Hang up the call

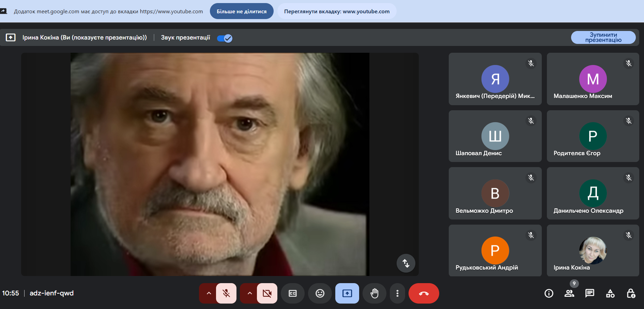(424, 293)
